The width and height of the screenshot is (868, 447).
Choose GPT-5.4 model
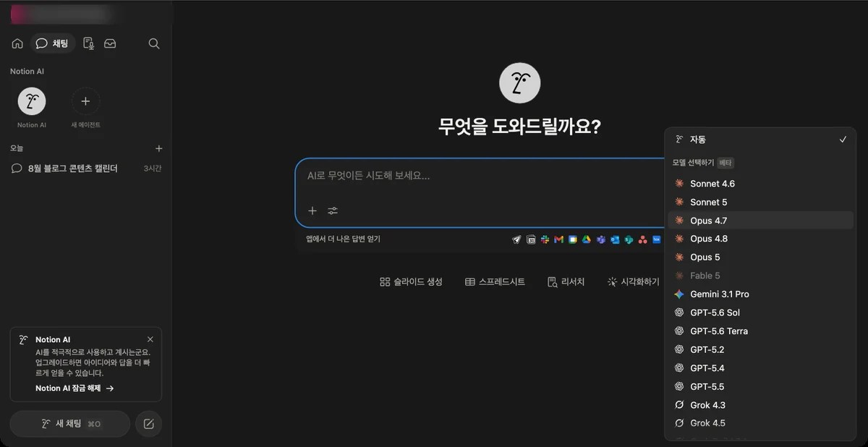(x=760, y=368)
